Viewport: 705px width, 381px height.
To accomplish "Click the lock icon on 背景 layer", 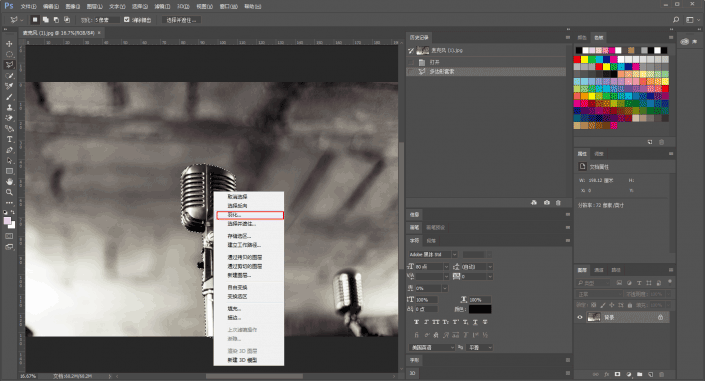I will [660, 317].
